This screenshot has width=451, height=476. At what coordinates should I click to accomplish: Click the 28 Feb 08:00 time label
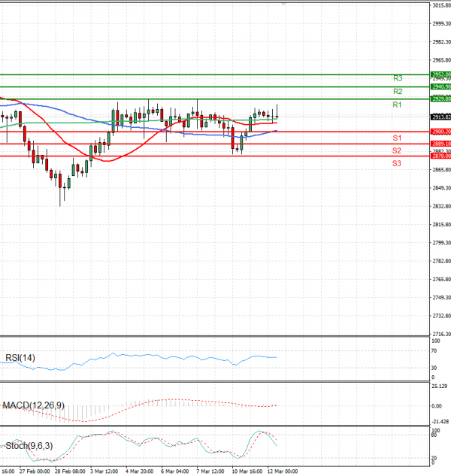coord(70,471)
